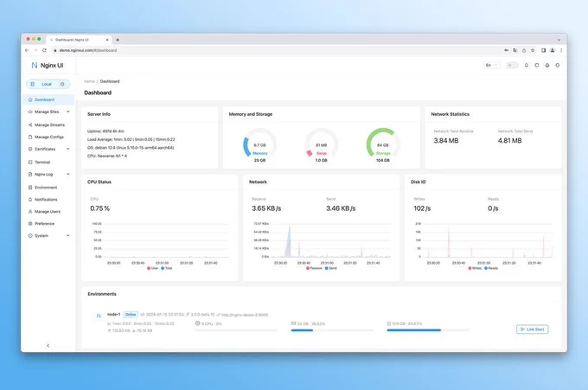Open Manage Users page
Image resolution: width=588 pixels, height=390 pixels.
point(48,212)
